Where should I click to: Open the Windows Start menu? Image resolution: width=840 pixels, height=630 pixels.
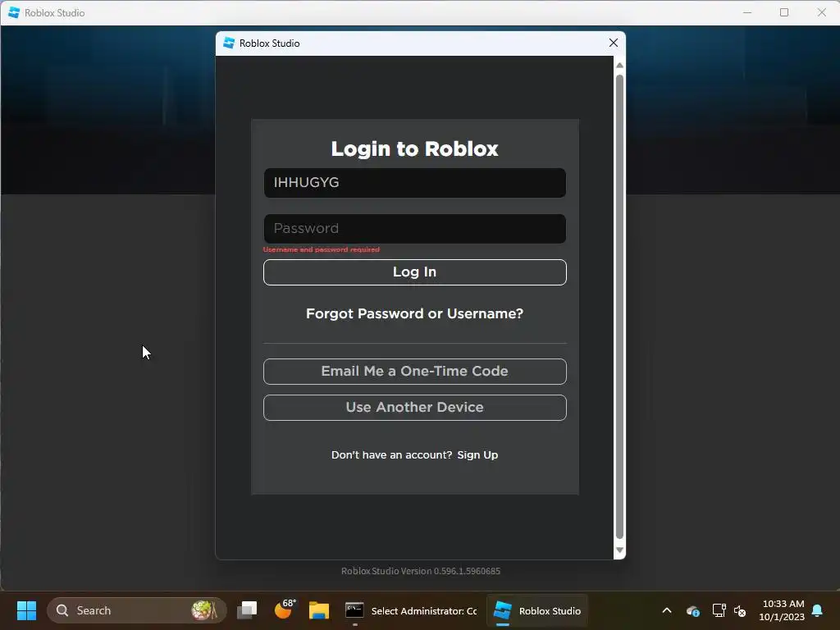26,610
